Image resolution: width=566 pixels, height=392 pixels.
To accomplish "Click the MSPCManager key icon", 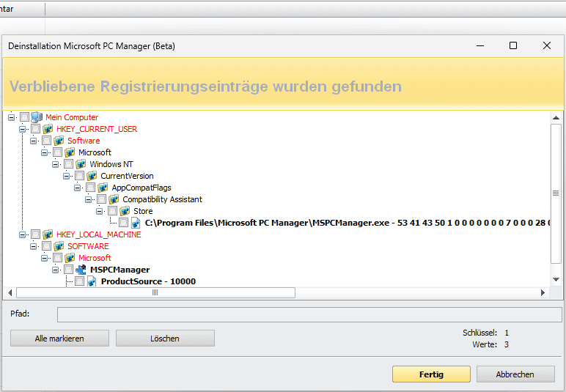I will [81, 270].
